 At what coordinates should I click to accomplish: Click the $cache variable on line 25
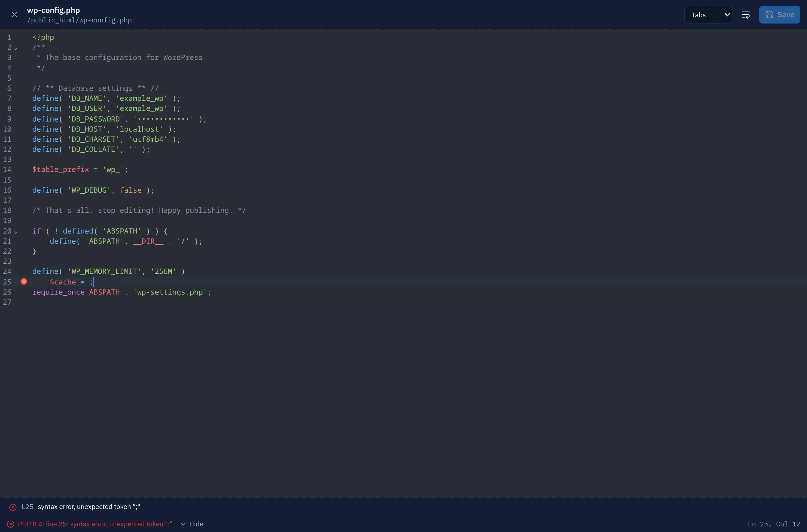point(63,282)
